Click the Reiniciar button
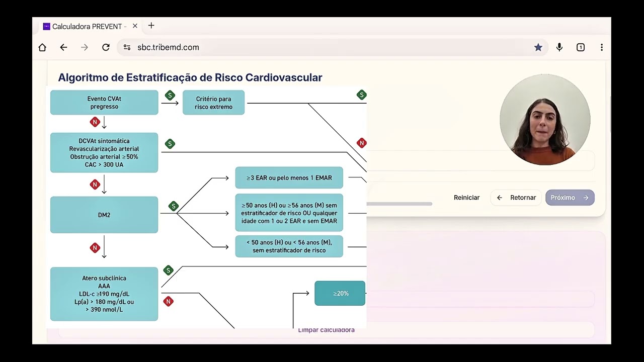Viewport: 644px width, 362px height. 466,198
